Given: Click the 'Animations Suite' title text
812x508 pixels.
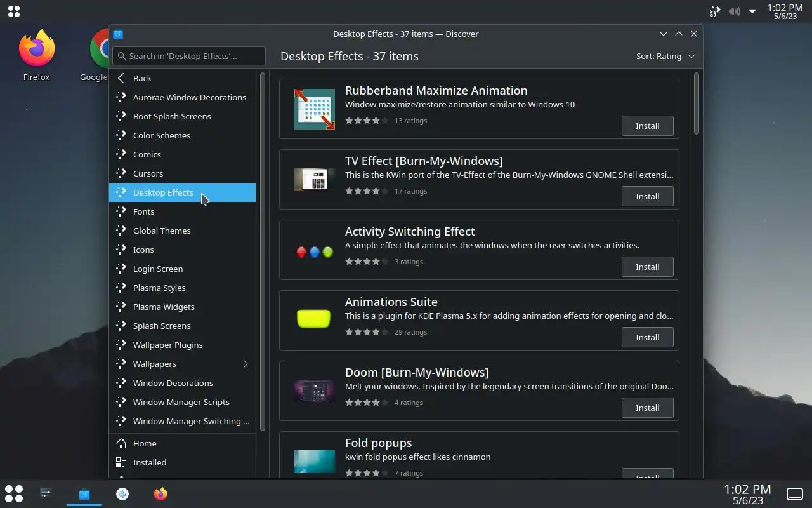Looking at the screenshot, I should coord(391,302).
